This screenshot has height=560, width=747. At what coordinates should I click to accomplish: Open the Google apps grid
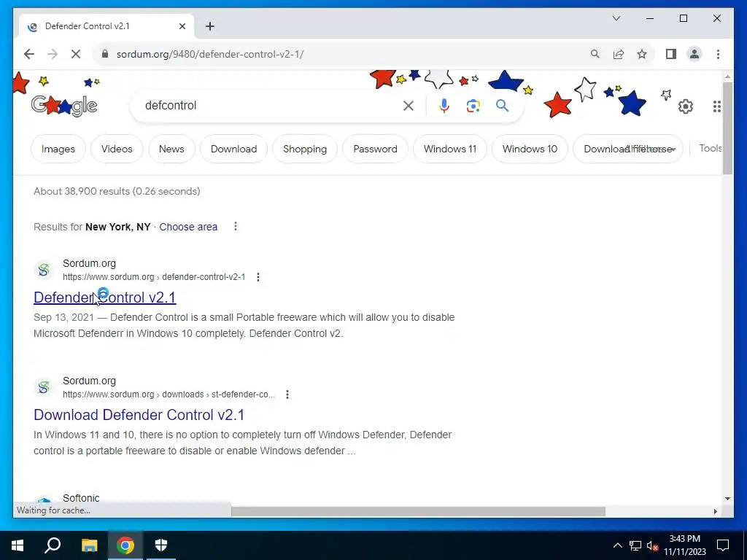click(717, 106)
